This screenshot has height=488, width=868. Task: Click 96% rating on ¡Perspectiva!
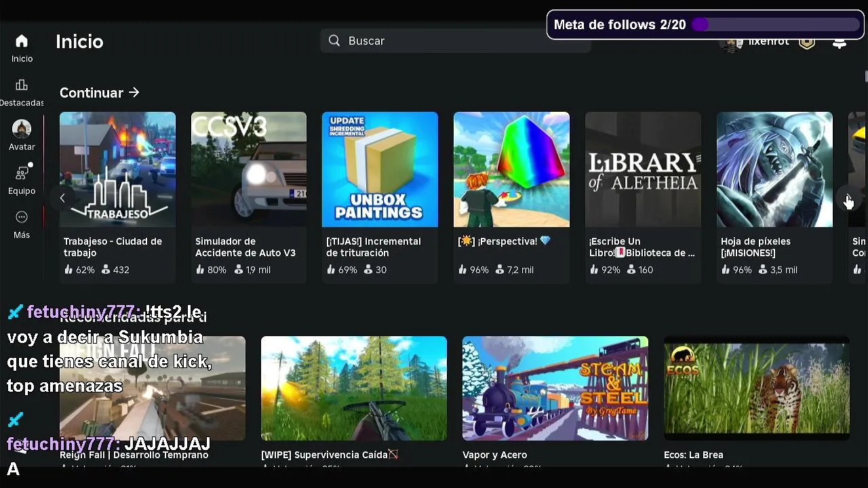(473, 270)
